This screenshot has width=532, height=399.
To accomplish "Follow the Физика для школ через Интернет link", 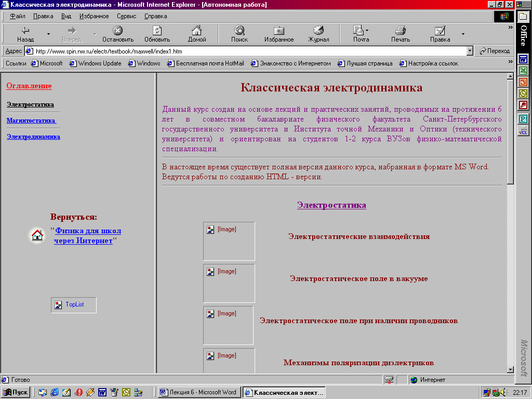I will 87,235.
